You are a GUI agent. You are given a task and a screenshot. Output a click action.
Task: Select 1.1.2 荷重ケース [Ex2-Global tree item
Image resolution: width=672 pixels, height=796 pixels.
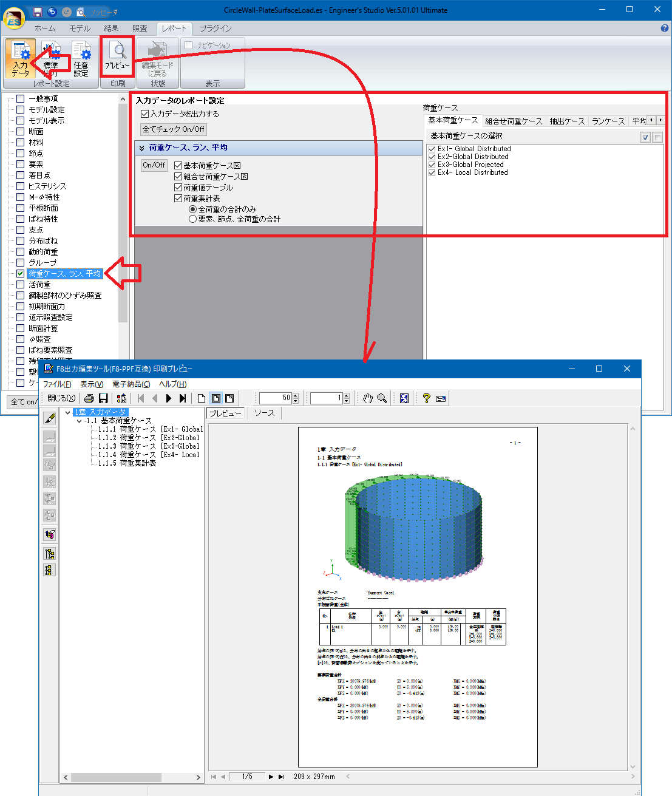pyautogui.click(x=149, y=438)
